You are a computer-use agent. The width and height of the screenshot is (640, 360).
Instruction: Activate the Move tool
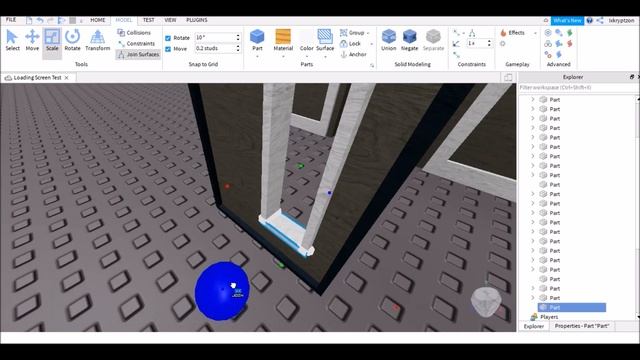pyautogui.click(x=32, y=40)
